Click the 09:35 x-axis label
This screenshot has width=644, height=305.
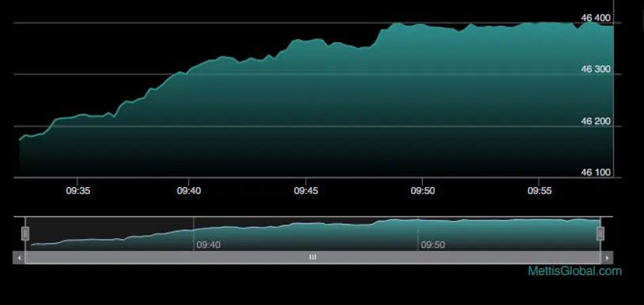77,191
